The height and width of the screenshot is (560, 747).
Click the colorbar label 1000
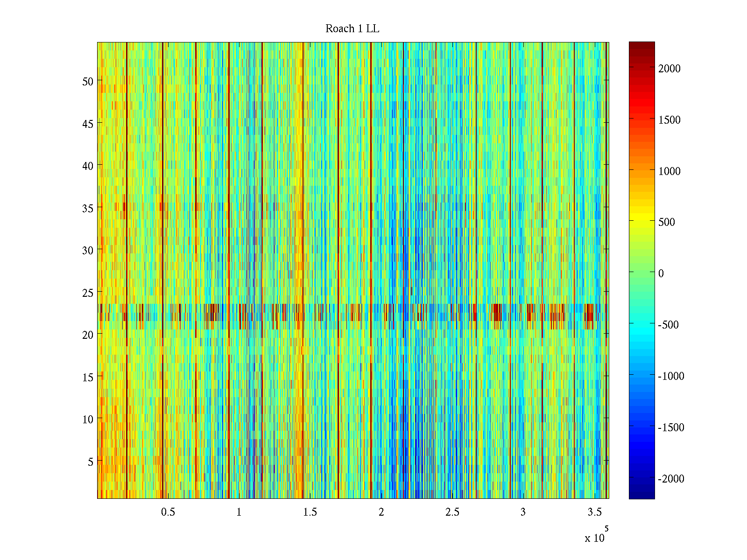pyautogui.click(x=669, y=171)
